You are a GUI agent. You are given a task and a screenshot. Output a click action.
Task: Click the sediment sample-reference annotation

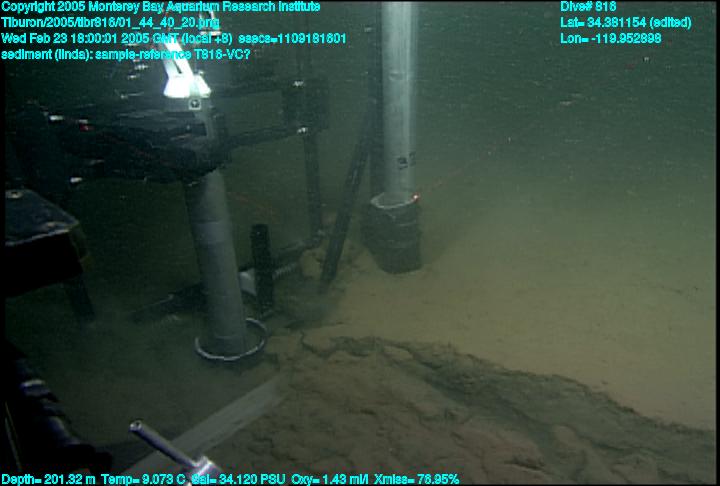coord(126,54)
